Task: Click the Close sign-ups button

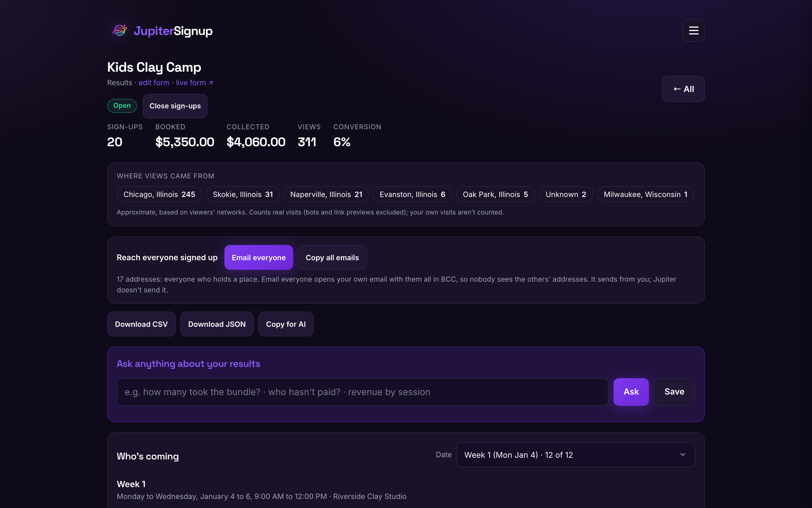Action: tap(175, 106)
